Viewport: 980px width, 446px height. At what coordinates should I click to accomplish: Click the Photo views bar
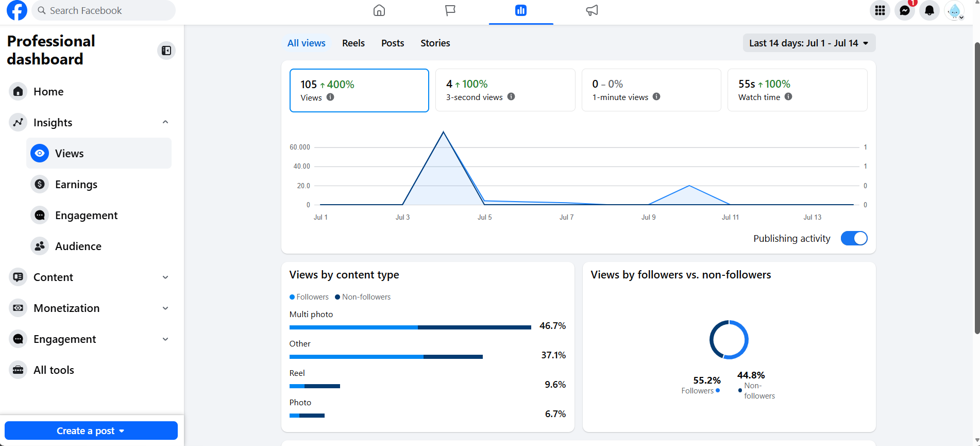307,416
